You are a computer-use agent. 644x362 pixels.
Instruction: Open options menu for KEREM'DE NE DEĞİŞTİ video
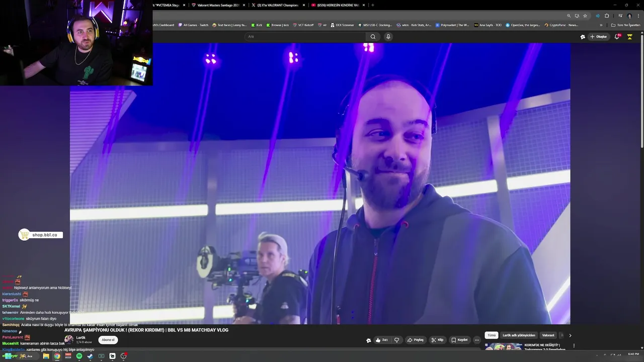click(x=574, y=346)
